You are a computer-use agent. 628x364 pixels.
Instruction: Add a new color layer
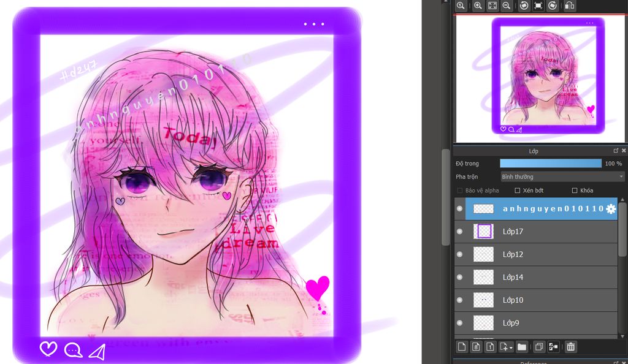tap(461, 347)
